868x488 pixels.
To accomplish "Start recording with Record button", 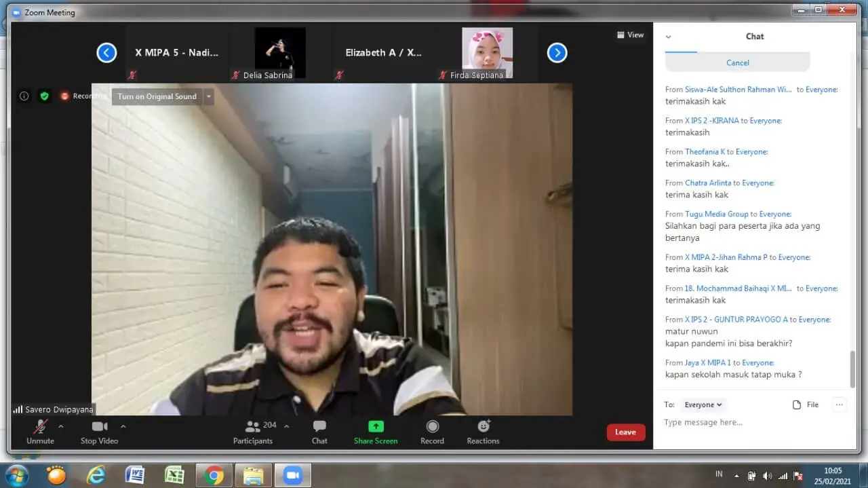I will click(432, 432).
